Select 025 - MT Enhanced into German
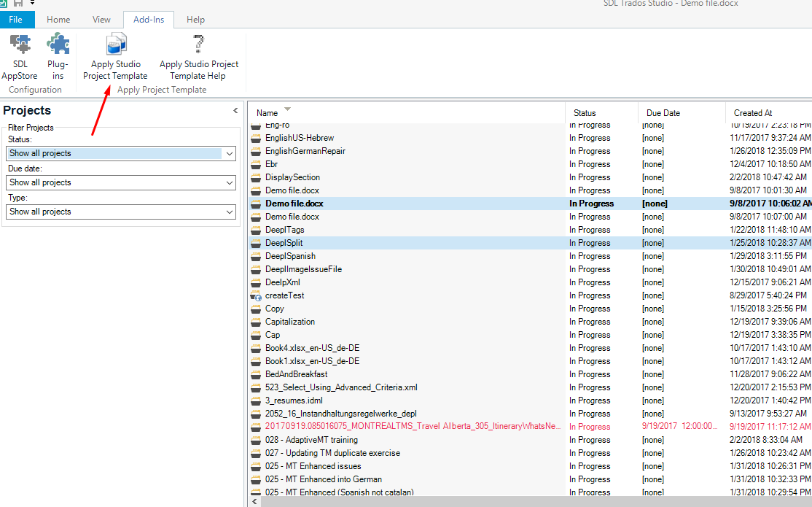 [x=323, y=479]
